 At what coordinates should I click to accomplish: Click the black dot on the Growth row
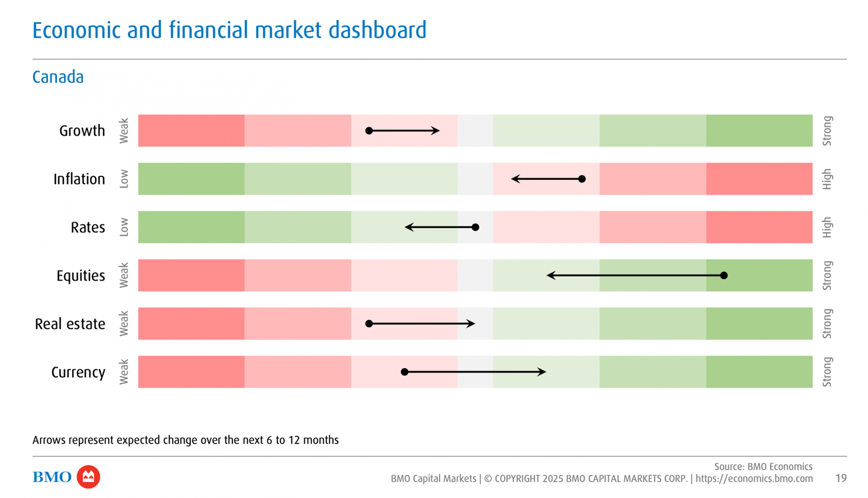369,131
